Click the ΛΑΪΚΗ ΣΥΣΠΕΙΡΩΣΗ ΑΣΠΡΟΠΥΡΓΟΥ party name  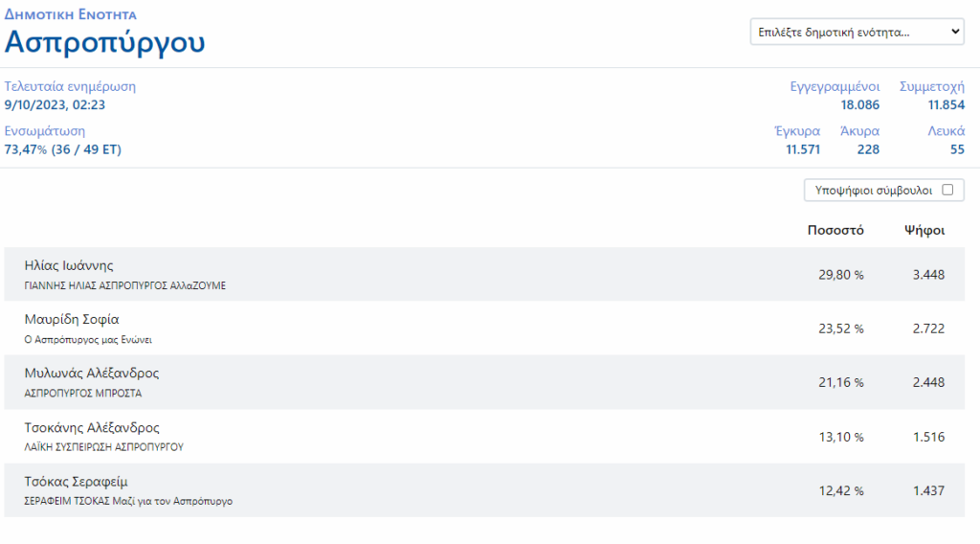[103, 447]
